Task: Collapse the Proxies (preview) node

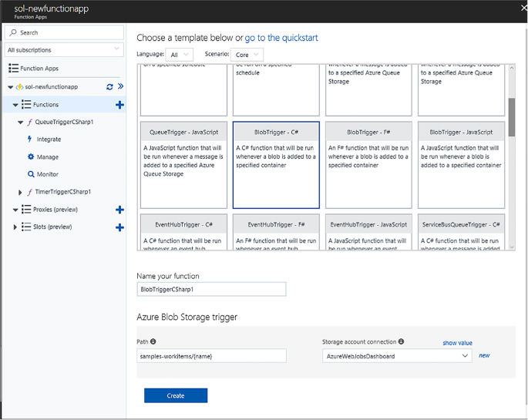Action: click(15, 210)
